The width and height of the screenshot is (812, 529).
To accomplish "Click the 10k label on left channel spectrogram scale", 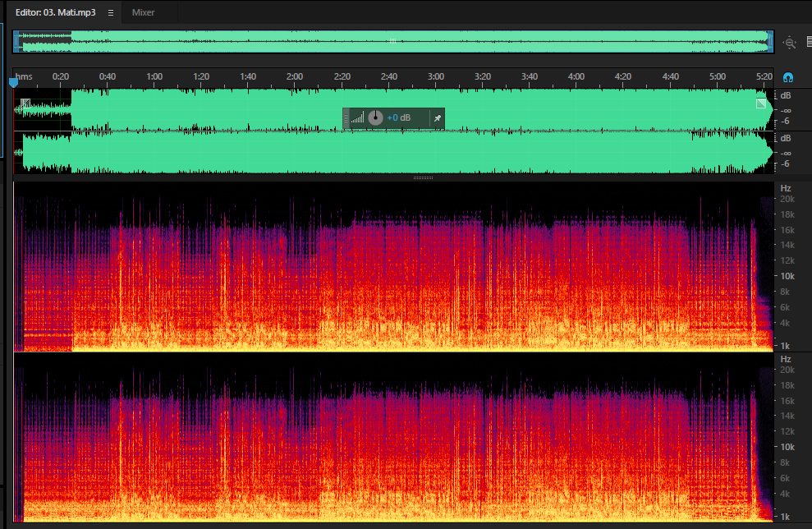I will (x=787, y=276).
